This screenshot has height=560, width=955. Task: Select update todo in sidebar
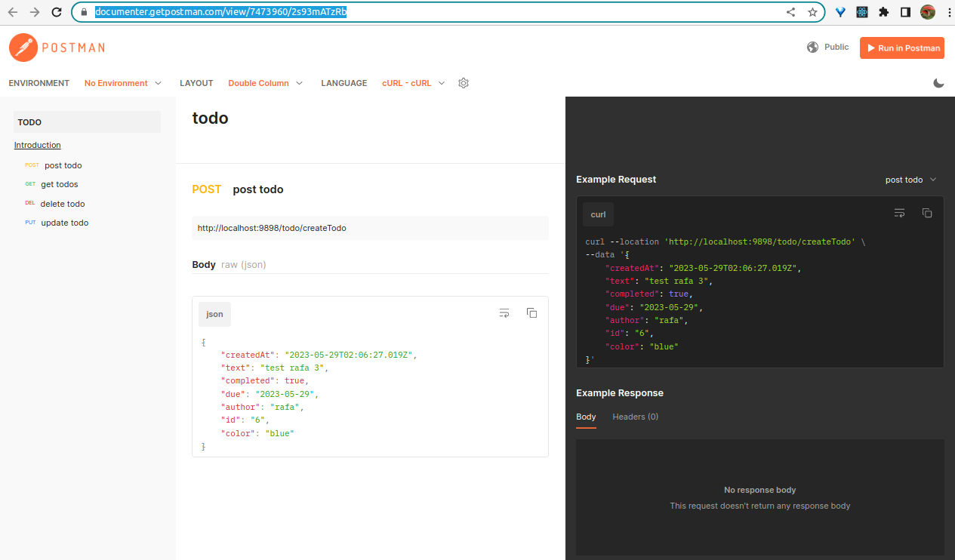pos(65,223)
